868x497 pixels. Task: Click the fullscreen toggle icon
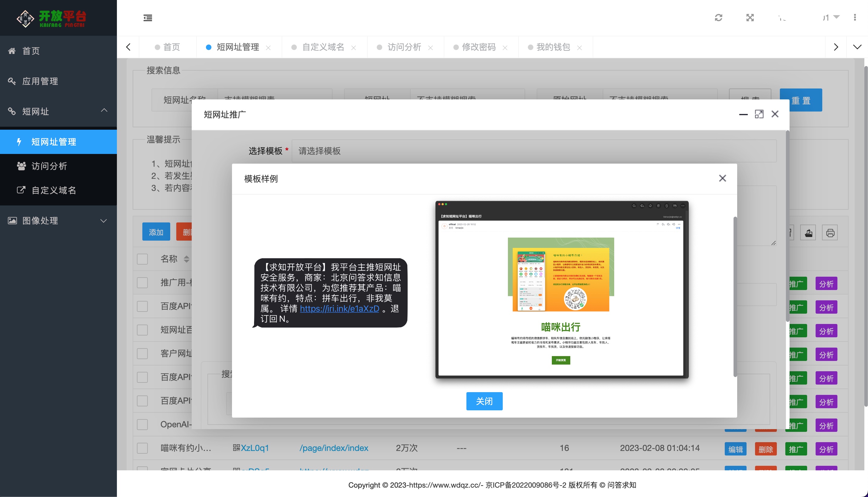click(750, 18)
